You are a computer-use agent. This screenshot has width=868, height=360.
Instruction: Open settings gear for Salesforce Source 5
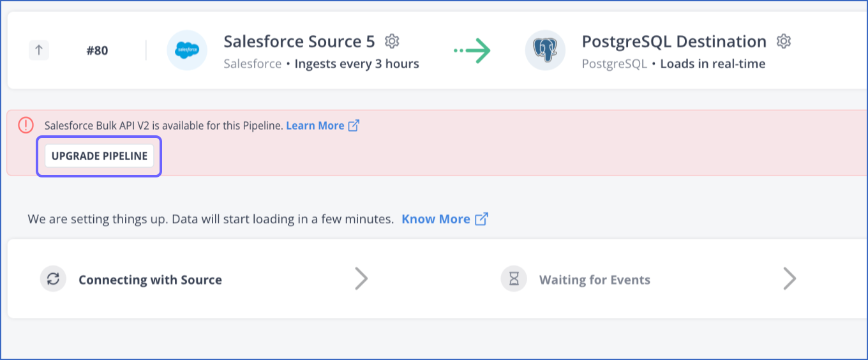392,41
